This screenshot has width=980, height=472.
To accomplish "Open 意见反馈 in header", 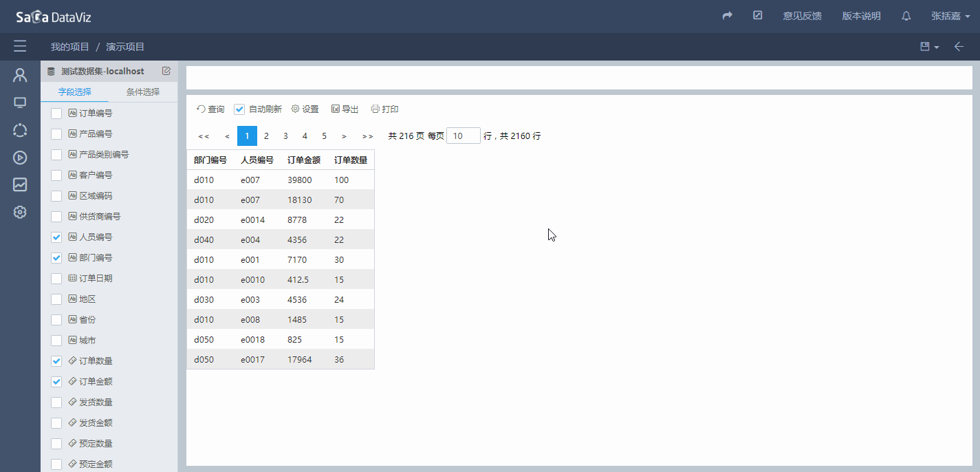I will tap(803, 16).
